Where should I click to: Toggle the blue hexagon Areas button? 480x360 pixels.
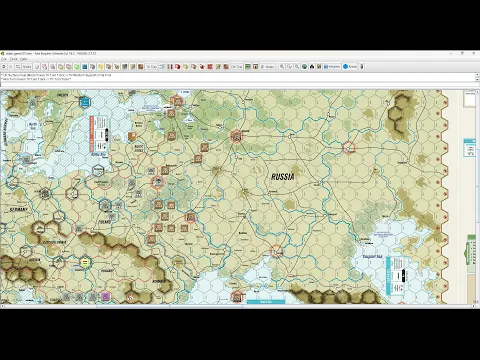[x=350, y=67]
